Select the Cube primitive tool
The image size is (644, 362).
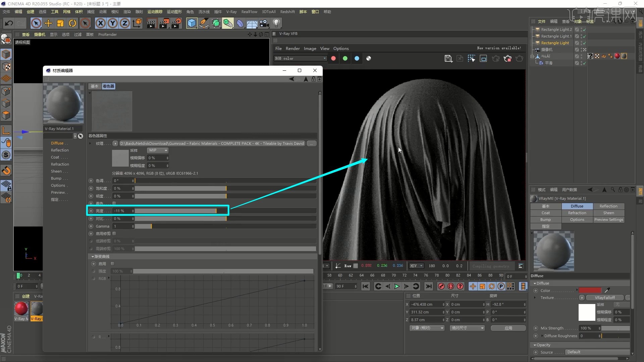192,23
